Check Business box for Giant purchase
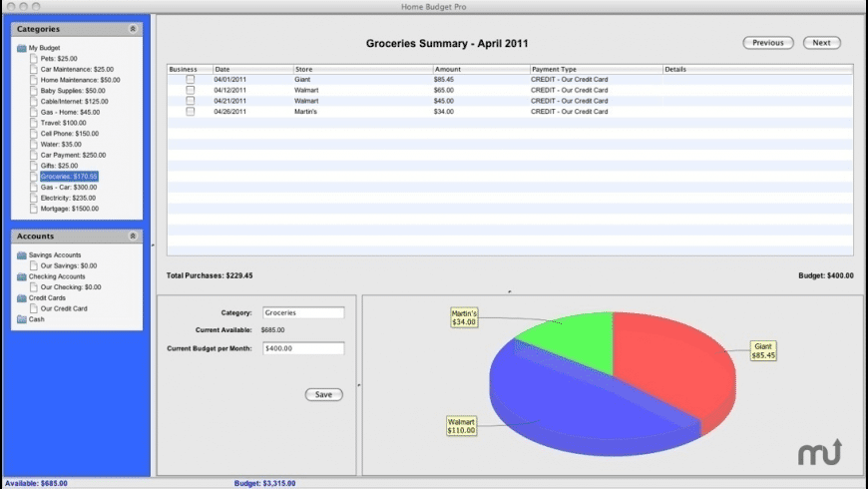 (191, 79)
